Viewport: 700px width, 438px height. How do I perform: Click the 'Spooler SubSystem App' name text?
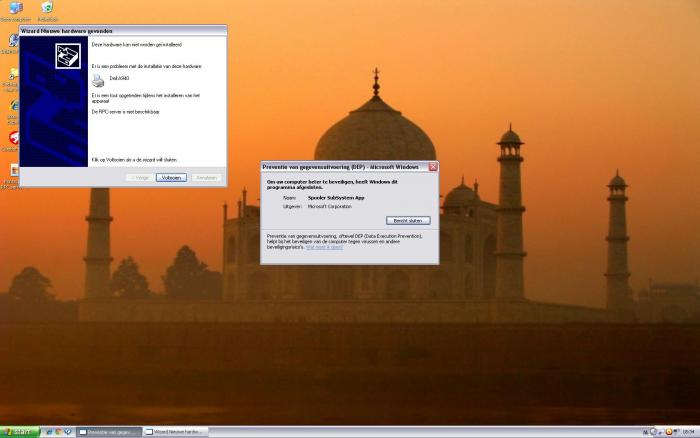(336, 198)
